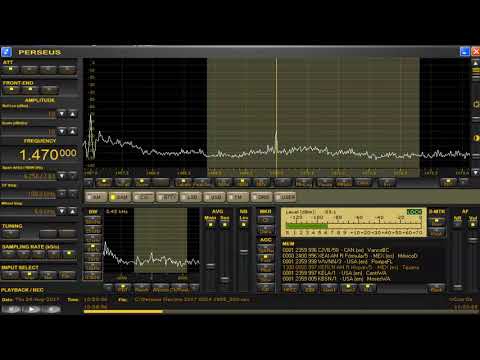Click the rewind button in Playback/Rec

coord(12,309)
